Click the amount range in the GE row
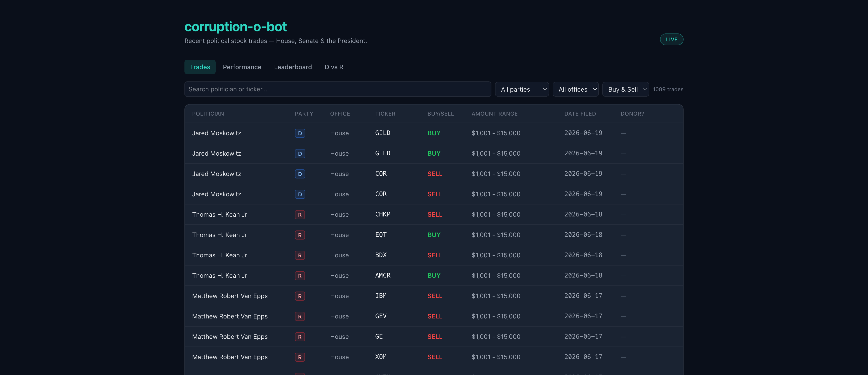Viewport: 868px width, 375px height. pyautogui.click(x=496, y=337)
